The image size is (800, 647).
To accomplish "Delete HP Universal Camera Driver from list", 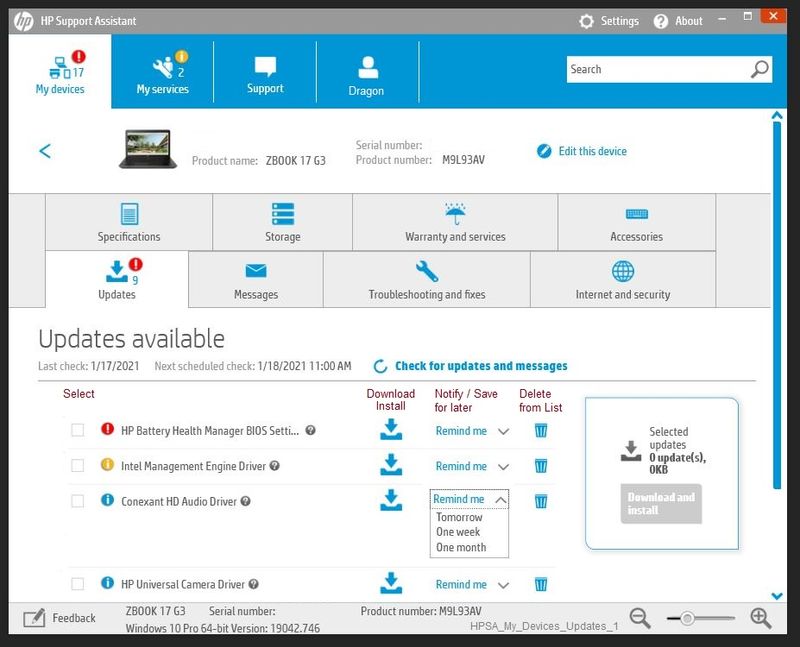I will [541, 584].
